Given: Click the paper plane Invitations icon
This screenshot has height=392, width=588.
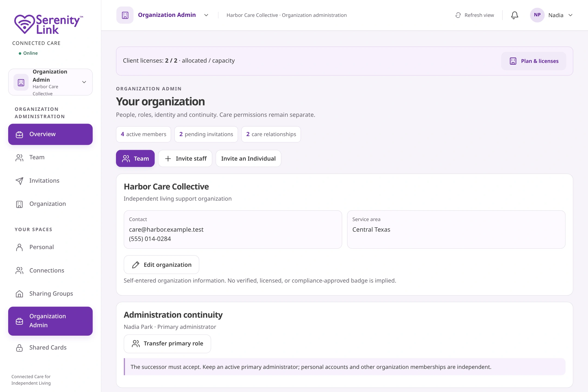Looking at the screenshot, I should tap(19, 181).
